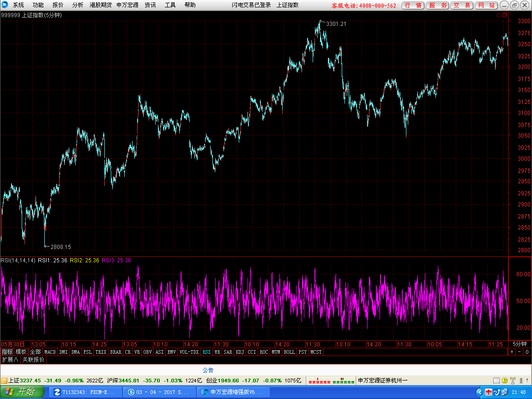The image size is (532, 399).
Task: Switch indicator to the MACD tab
Action: (50, 352)
